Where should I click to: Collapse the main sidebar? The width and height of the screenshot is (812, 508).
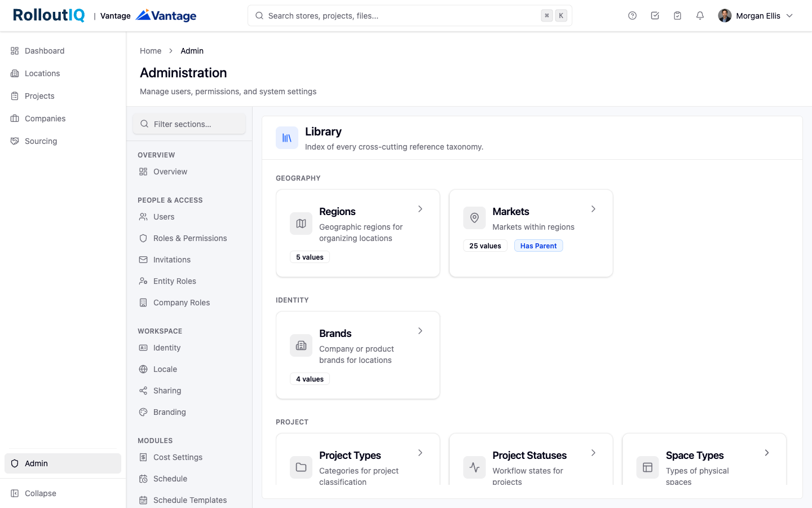click(63, 493)
